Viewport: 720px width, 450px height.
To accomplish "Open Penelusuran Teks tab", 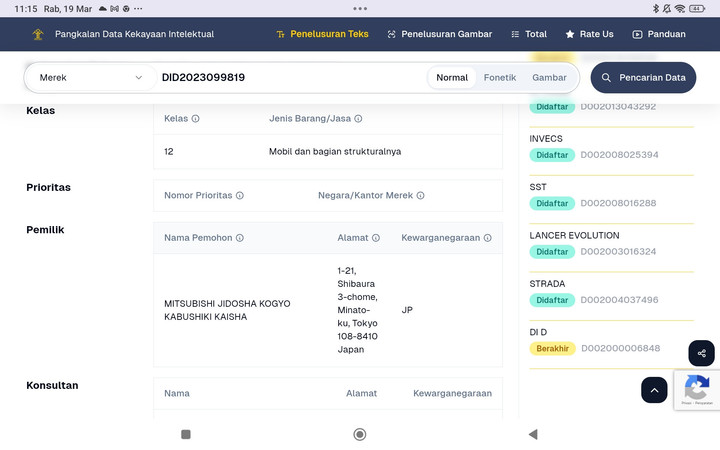I will click(321, 34).
